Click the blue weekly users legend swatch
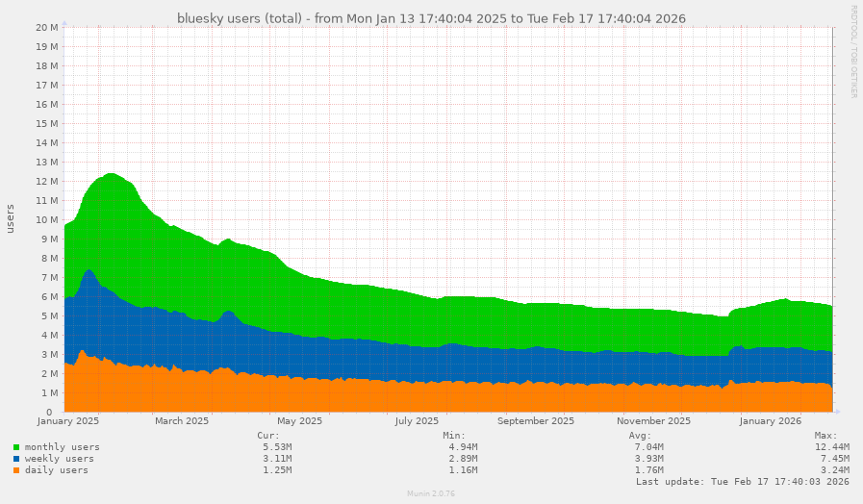 pyautogui.click(x=16, y=459)
